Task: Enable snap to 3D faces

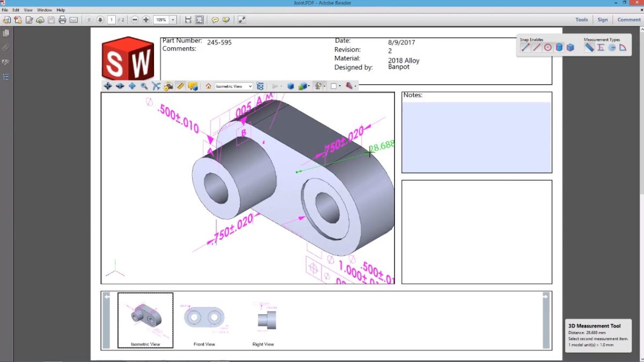Action: click(570, 47)
